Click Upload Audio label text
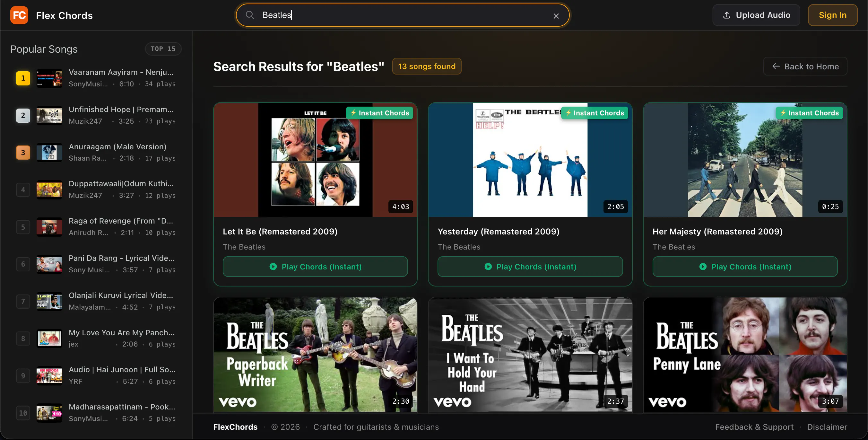868x440 pixels. 763,15
